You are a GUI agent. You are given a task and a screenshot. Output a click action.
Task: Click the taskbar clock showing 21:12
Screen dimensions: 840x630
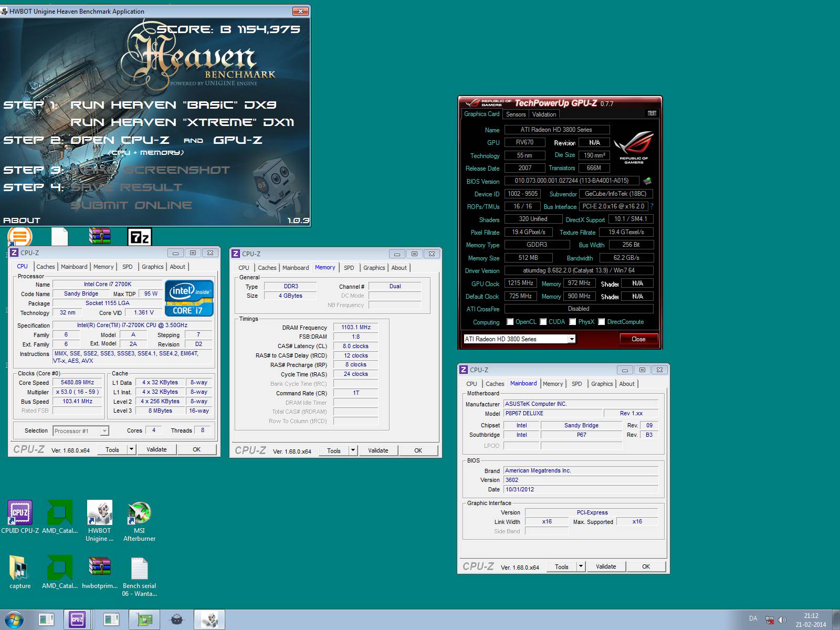pos(811,620)
